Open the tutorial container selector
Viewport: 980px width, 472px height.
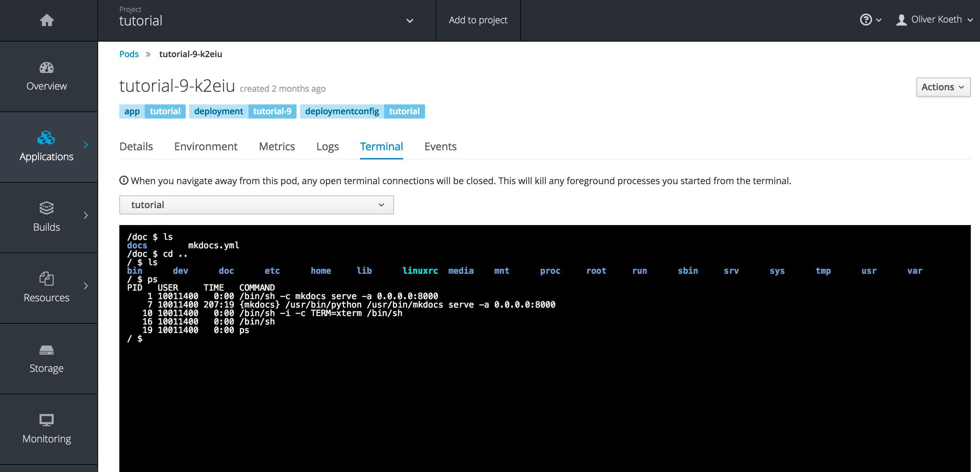tap(256, 205)
